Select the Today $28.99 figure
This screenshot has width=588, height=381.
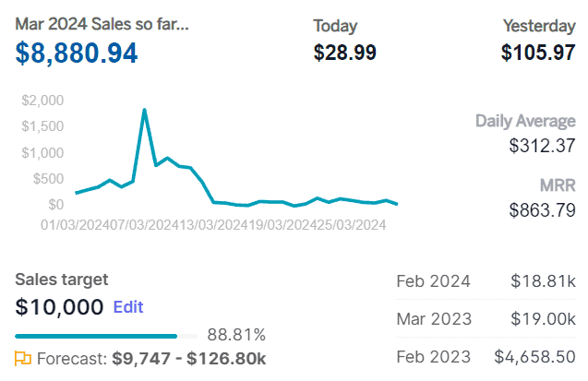(344, 53)
